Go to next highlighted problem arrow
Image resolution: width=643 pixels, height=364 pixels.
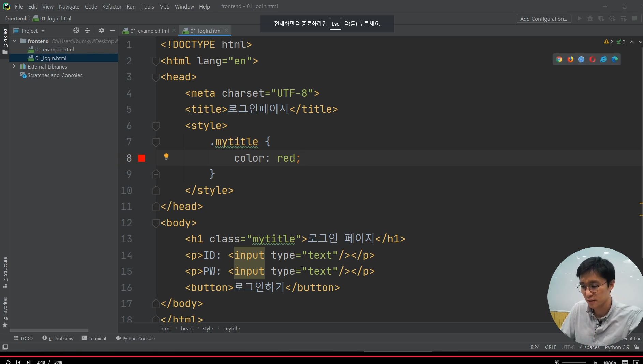point(640,42)
